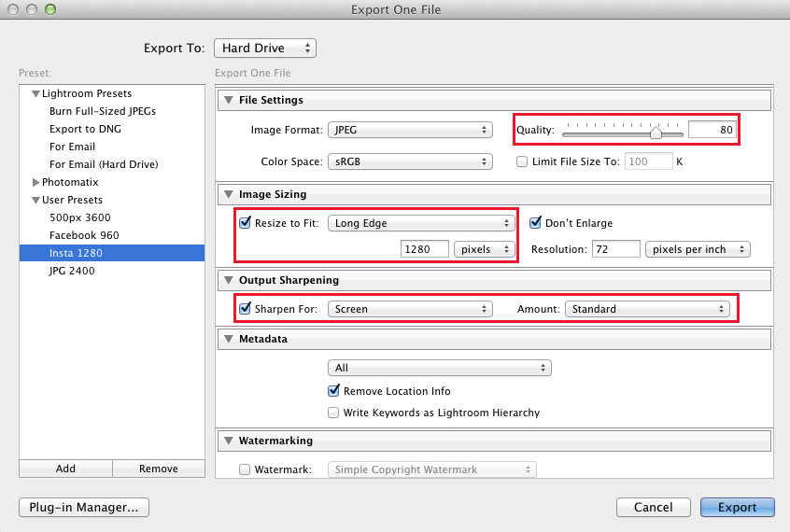Image resolution: width=790 pixels, height=532 pixels.
Task: Open the Sharpen For Screen dropdown
Action: tap(410, 309)
